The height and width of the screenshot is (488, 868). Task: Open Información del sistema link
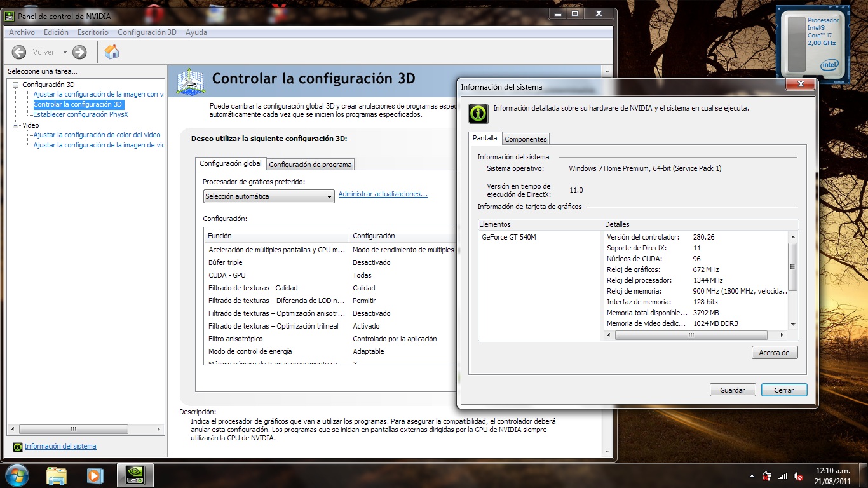tap(60, 446)
